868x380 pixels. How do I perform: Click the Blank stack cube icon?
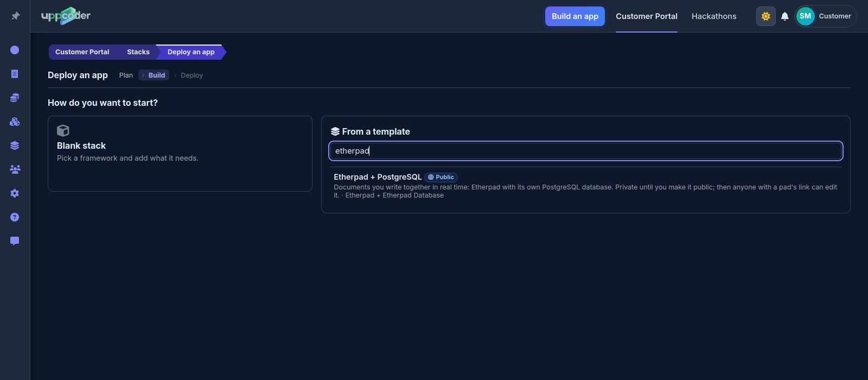coord(63,130)
